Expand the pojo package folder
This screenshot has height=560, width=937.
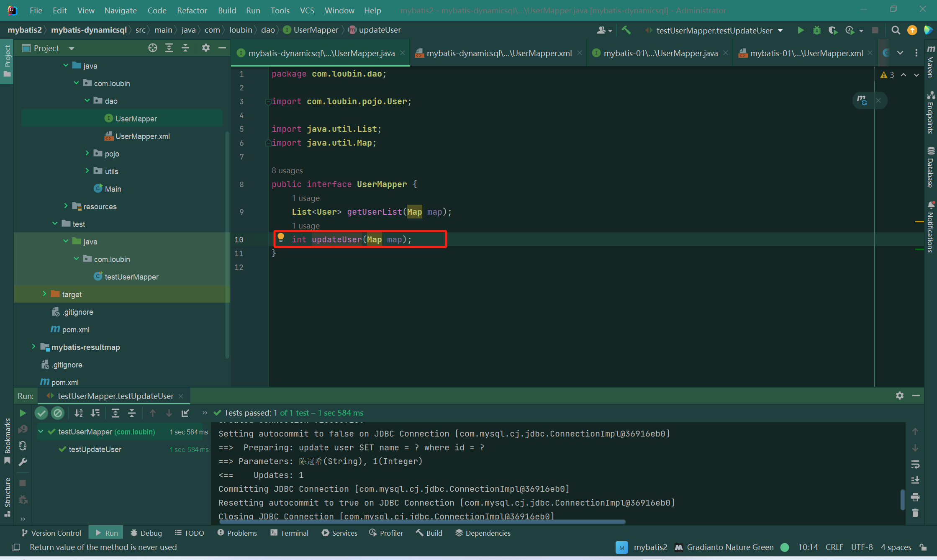(x=87, y=154)
